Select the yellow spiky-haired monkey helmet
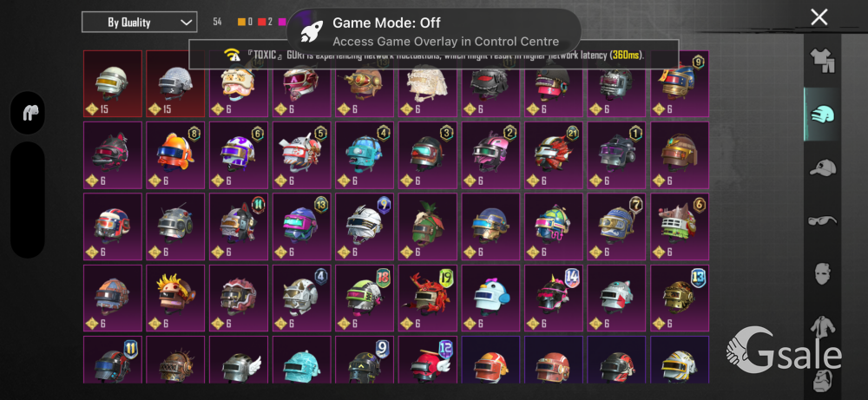This screenshot has height=400, width=868. (175, 298)
